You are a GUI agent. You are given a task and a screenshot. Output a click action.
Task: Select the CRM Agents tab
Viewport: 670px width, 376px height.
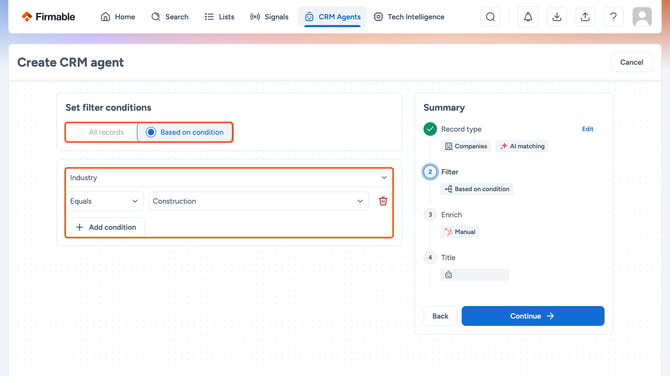coord(332,17)
